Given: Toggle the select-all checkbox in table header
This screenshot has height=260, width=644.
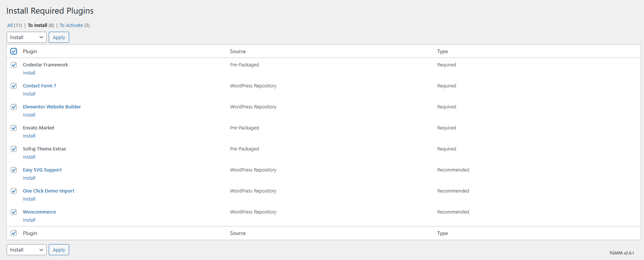Looking at the screenshot, I should click(x=14, y=51).
